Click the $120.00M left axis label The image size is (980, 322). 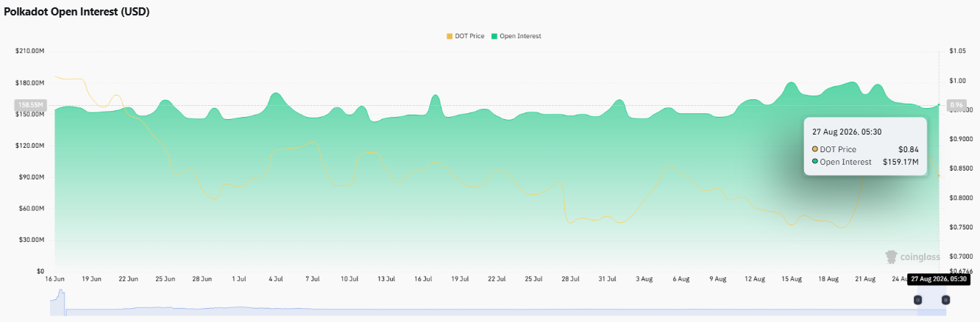coord(30,146)
